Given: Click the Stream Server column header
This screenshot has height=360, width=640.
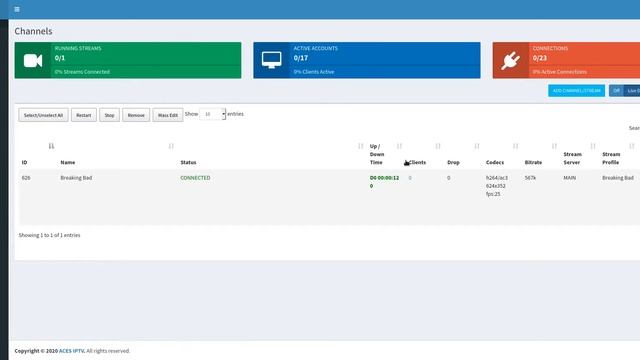Looking at the screenshot, I should [x=572, y=158].
